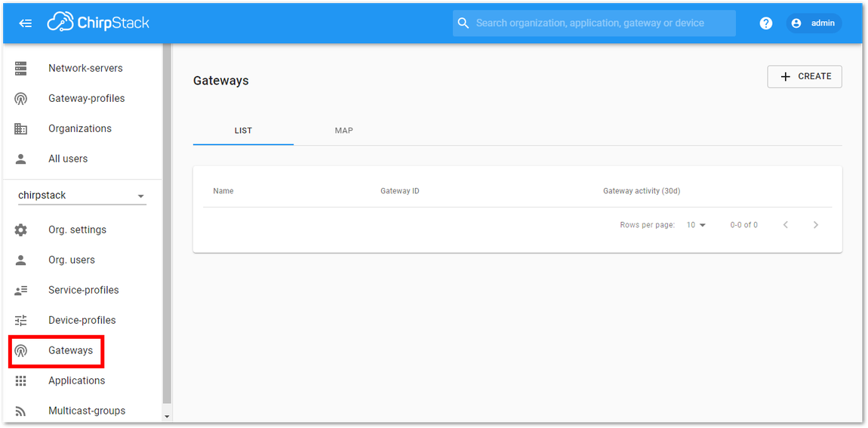
Task: Switch to the MAP tab
Action: pyautogui.click(x=343, y=131)
